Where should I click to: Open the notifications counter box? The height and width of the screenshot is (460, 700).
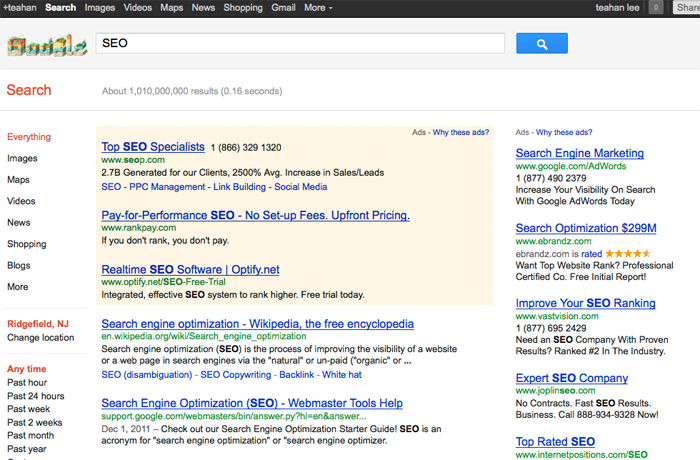coord(655,8)
